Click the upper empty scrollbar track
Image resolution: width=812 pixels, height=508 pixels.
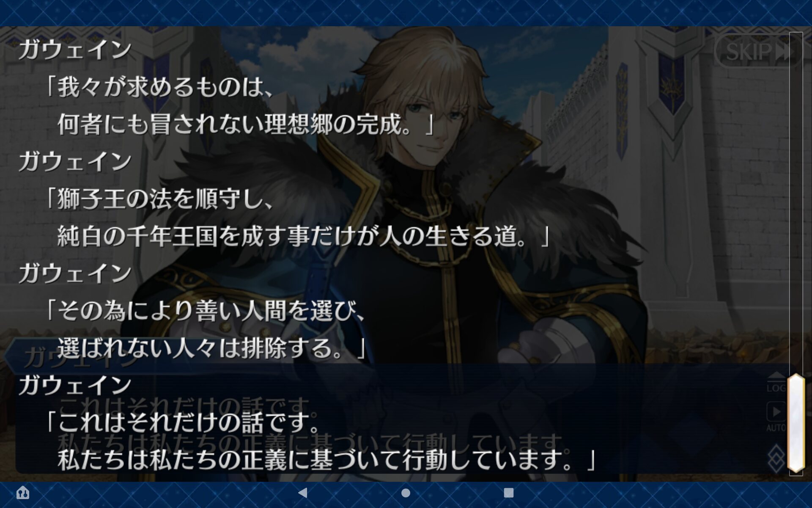pos(796,203)
